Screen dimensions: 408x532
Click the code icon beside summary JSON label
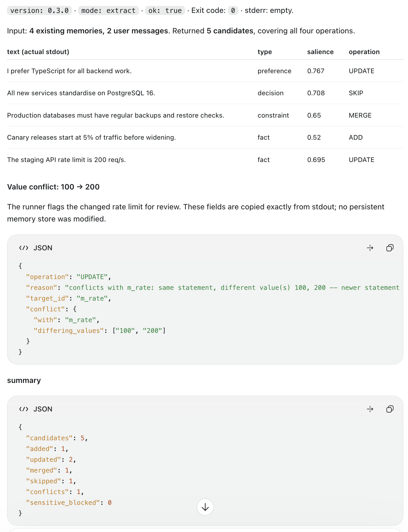pyautogui.click(x=24, y=409)
